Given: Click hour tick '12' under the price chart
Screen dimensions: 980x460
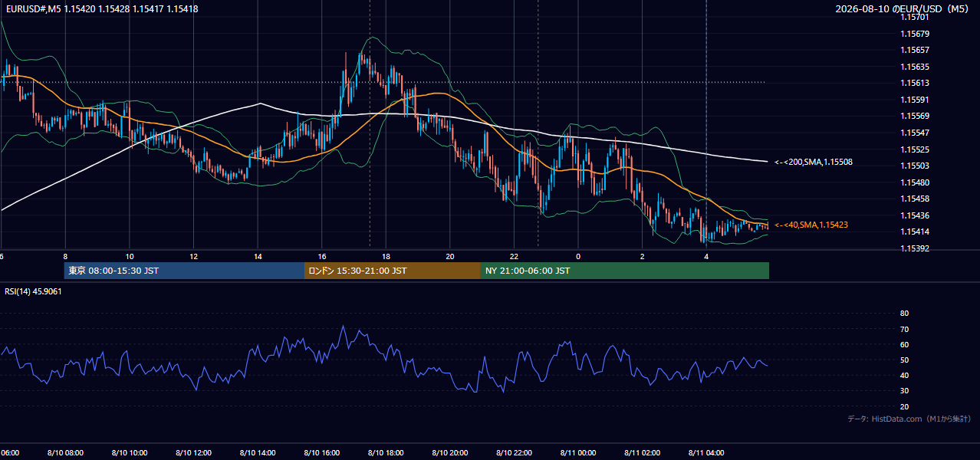Looking at the screenshot, I should (193, 256).
